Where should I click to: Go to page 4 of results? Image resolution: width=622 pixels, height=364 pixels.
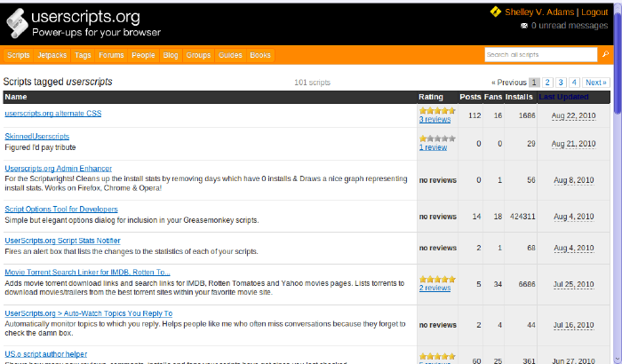[x=574, y=83]
